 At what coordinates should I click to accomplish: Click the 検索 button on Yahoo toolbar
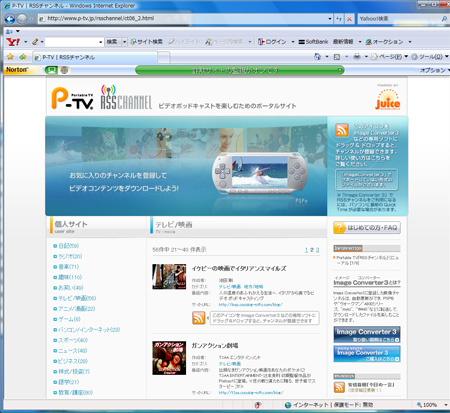pos(112,42)
